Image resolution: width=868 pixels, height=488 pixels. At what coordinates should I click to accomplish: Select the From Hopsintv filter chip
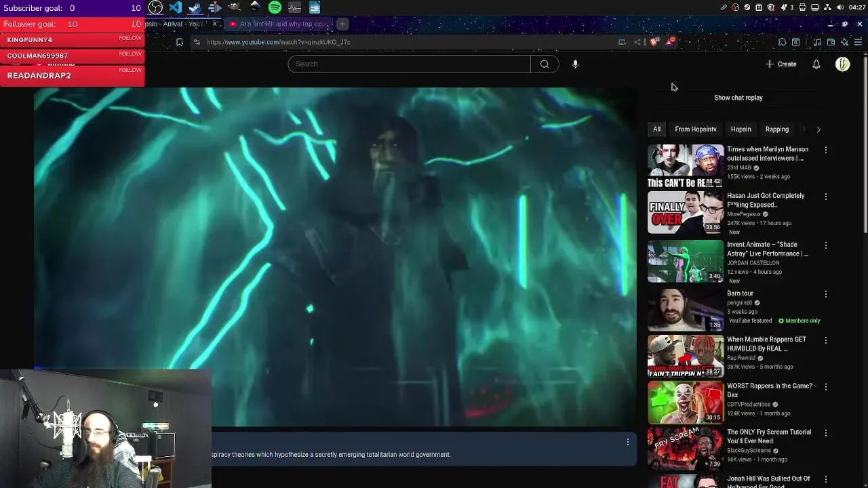tap(695, 129)
